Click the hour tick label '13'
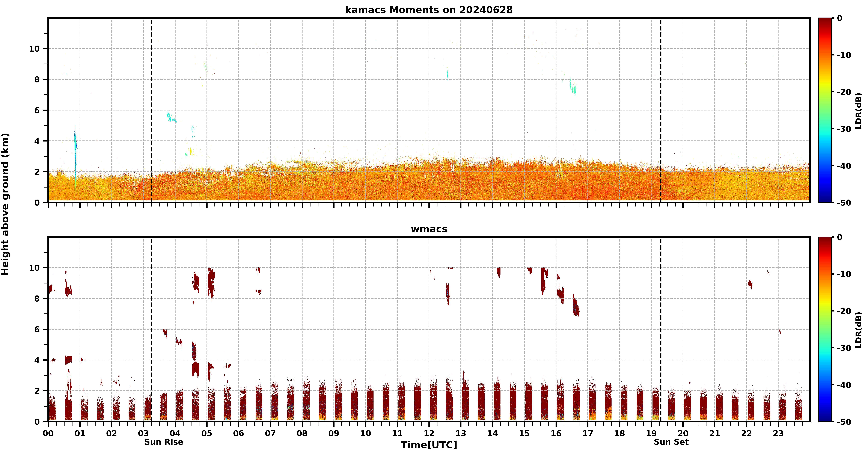868x456 pixels. pyautogui.click(x=461, y=433)
